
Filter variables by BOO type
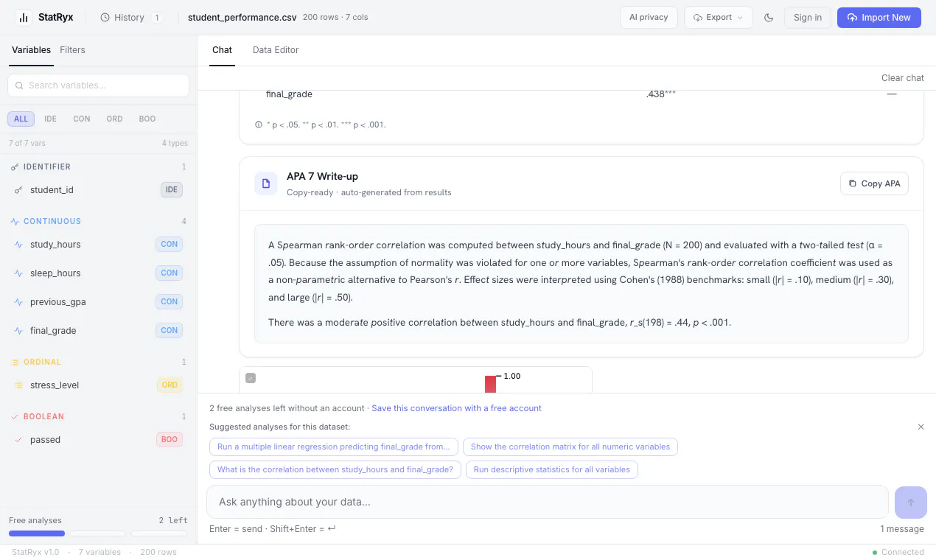(x=147, y=119)
